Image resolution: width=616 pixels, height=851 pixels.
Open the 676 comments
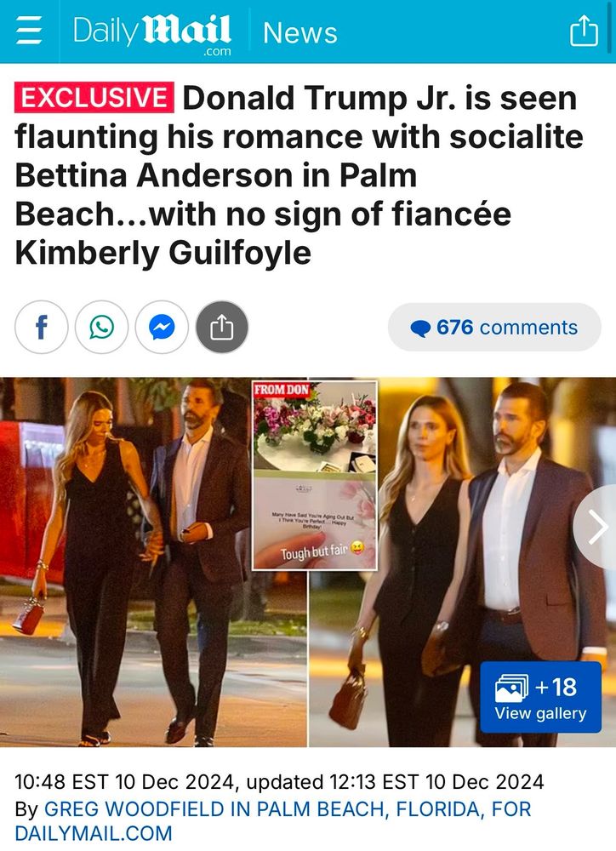494,328
